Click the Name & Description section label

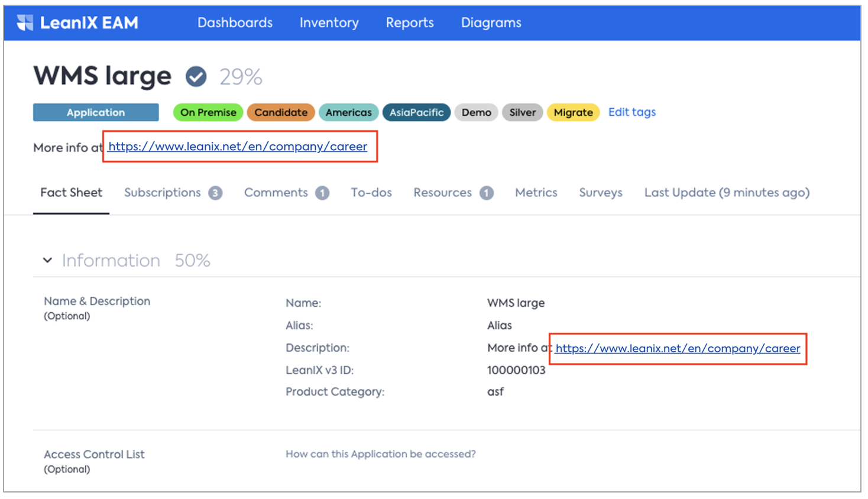pyautogui.click(x=97, y=301)
